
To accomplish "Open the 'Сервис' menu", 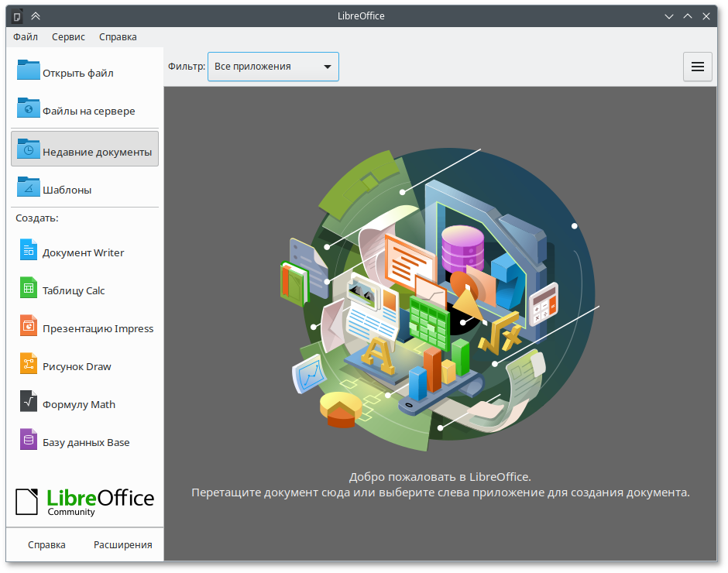I will 68,36.
